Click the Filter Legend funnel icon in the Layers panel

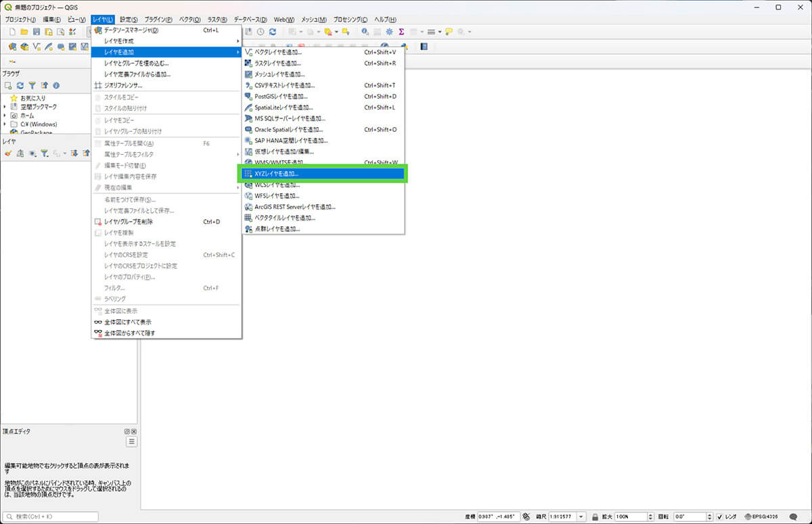[45, 153]
